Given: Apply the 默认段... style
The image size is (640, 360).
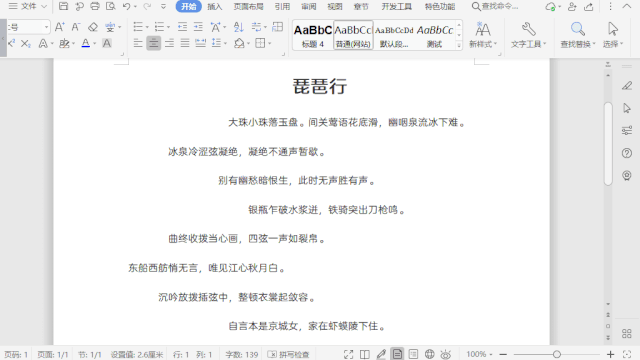Looking at the screenshot, I should click(394, 36).
